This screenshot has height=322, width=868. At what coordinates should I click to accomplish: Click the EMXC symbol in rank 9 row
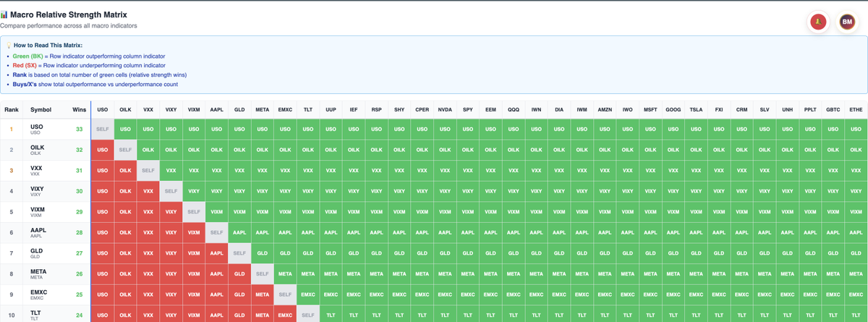[38, 292]
